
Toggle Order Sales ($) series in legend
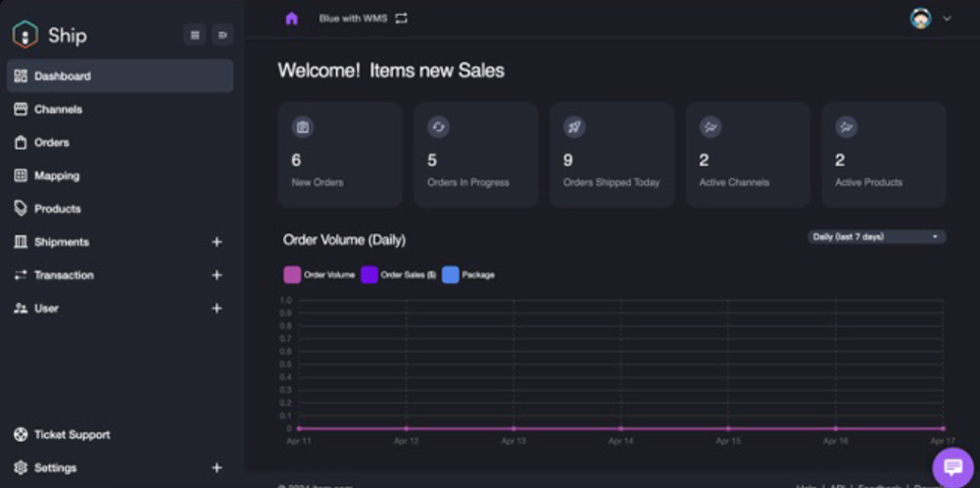click(x=369, y=275)
